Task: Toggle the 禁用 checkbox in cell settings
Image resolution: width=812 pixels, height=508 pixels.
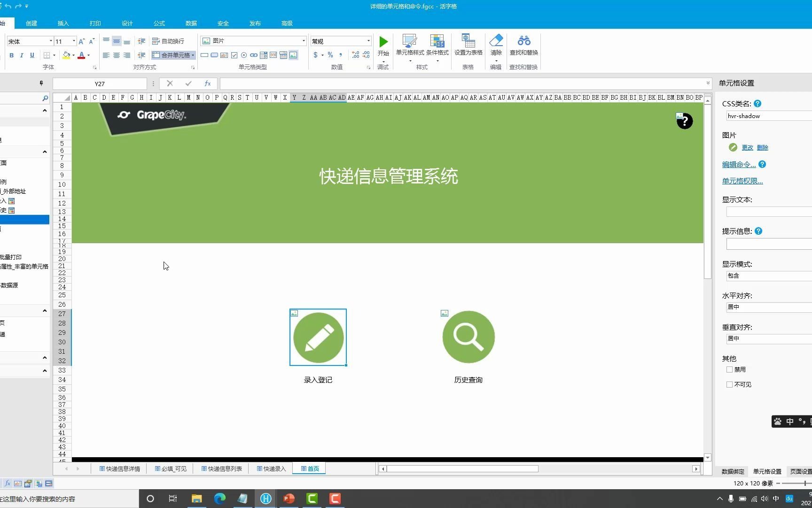Action: (729, 369)
